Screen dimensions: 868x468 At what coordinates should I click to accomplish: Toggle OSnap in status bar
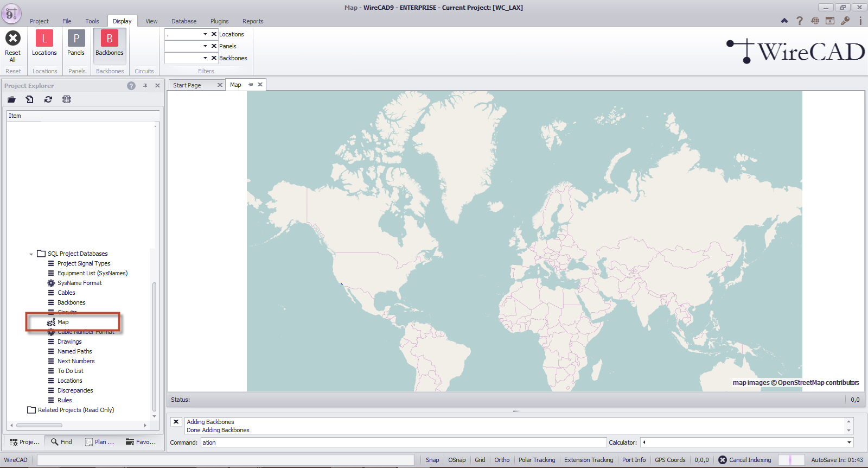457,460
